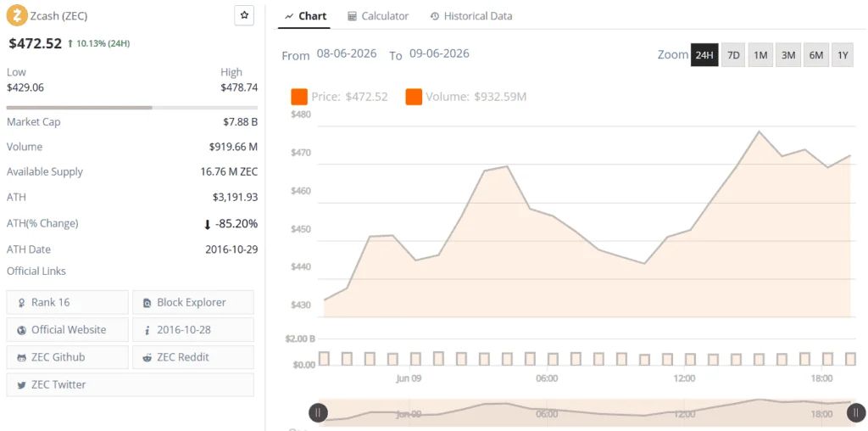This screenshot has height=431, width=868.
Task: Click the globe icon beside Official Website
Action: point(21,330)
